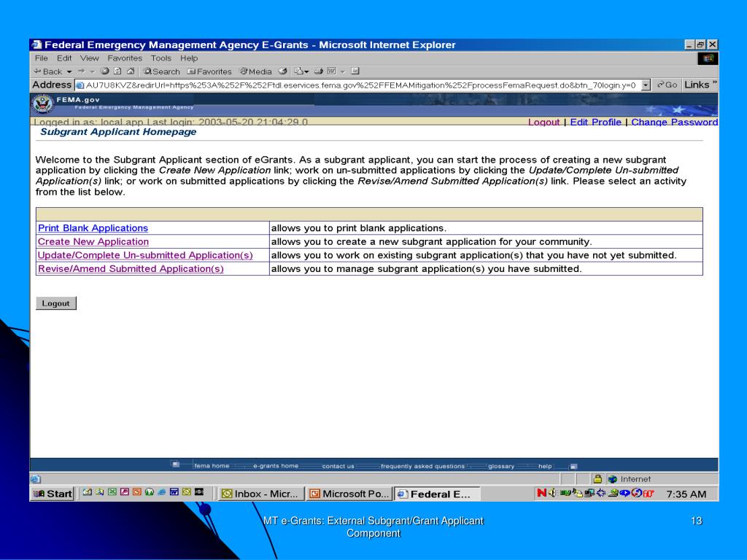Click 'fema home' in the footer

pyautogui.click(x=212, y=466)
